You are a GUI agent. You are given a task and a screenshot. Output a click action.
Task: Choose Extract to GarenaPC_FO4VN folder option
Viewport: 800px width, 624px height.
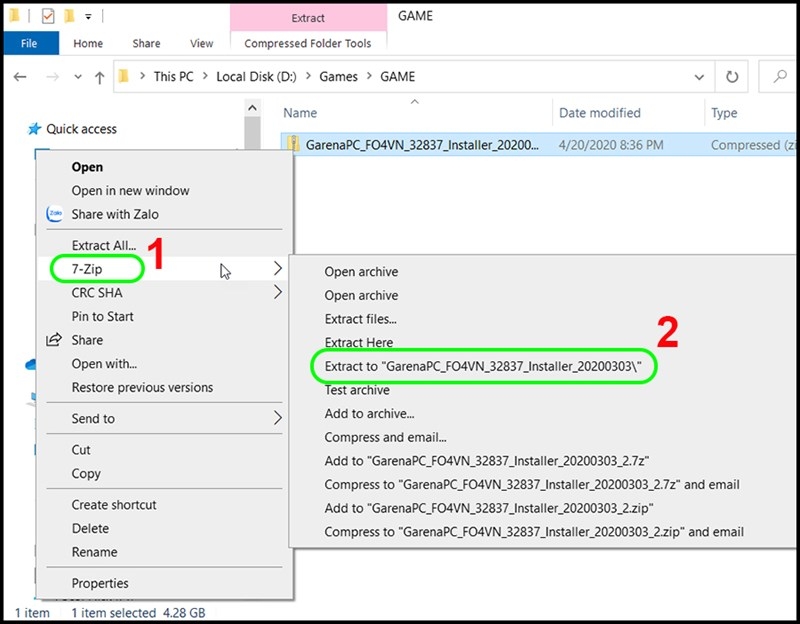click(483, 366)
